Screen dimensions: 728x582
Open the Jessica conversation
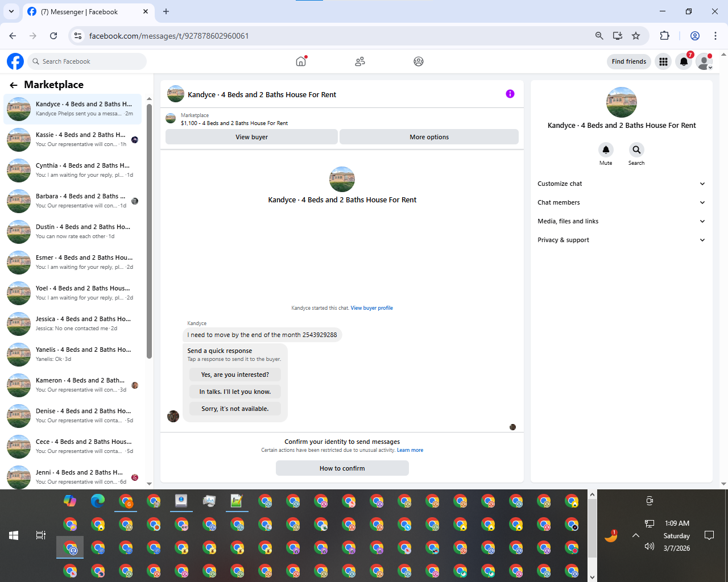click(x=73, y=323)
